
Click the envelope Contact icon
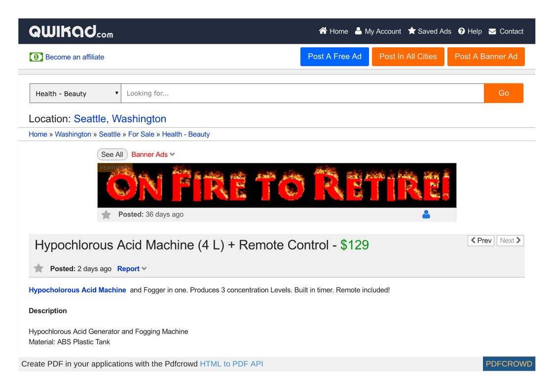pos(492,31)
